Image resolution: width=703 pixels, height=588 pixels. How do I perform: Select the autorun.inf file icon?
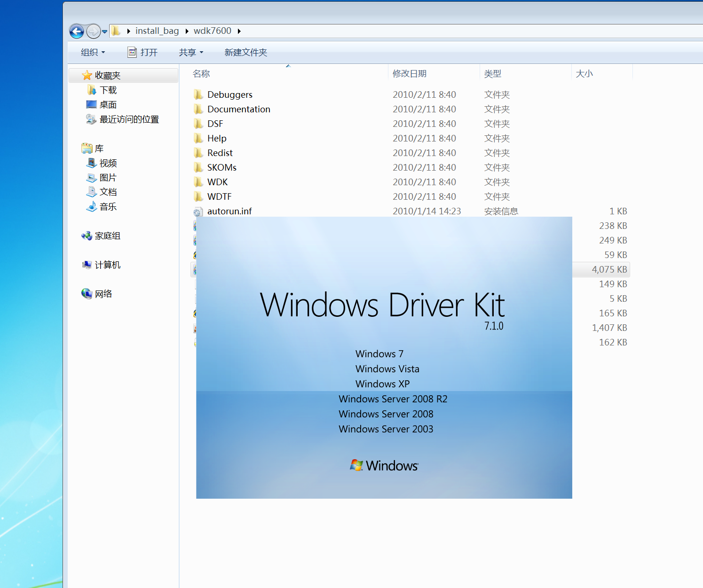tap(198, 212)
